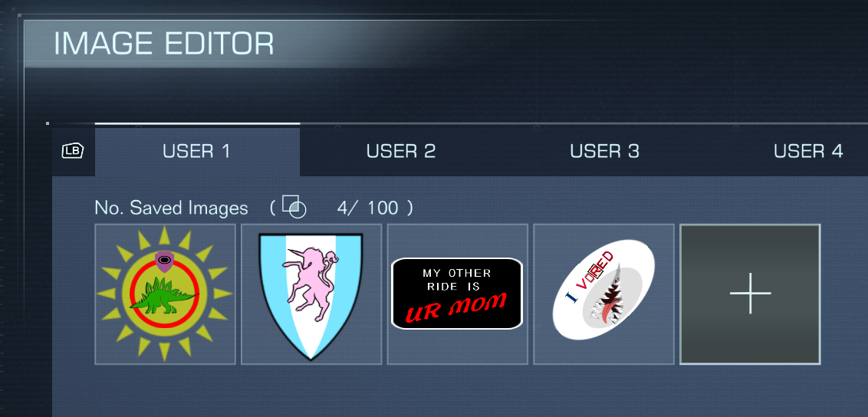Choose the "My Other Ride Is" decal
The height and width of the screenshot is (417, 868).
[457, 294]
